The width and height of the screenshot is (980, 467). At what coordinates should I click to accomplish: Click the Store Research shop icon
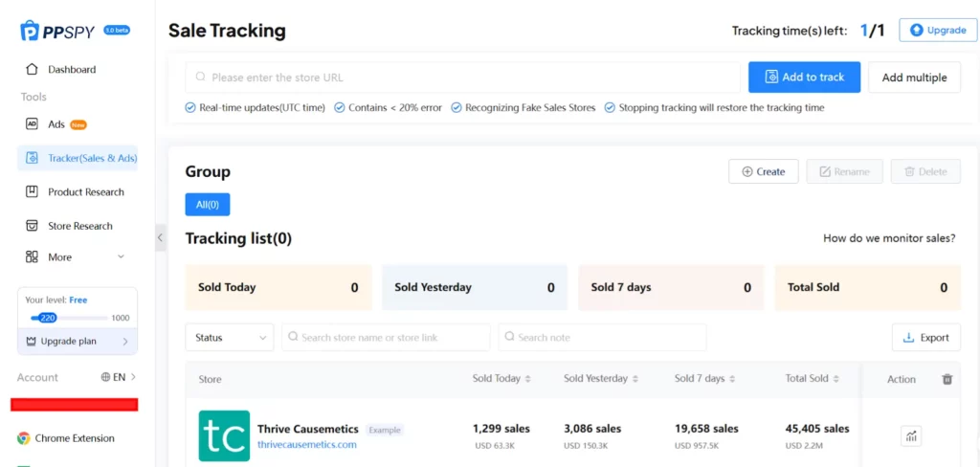click(32, 226)
